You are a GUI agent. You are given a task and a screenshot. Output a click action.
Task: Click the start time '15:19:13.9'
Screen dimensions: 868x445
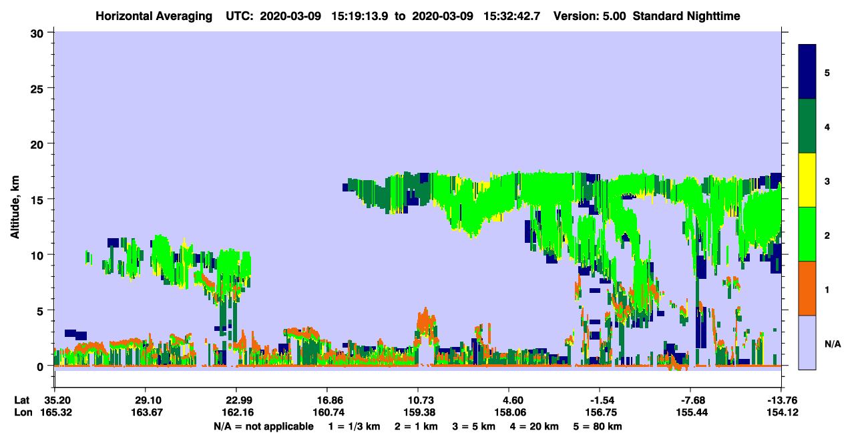point(361,16)
